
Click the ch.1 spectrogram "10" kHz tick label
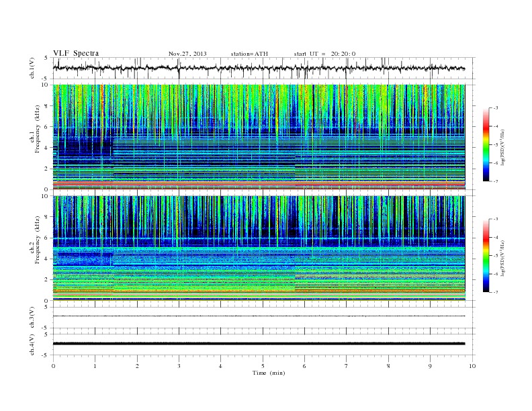[46, 85]
